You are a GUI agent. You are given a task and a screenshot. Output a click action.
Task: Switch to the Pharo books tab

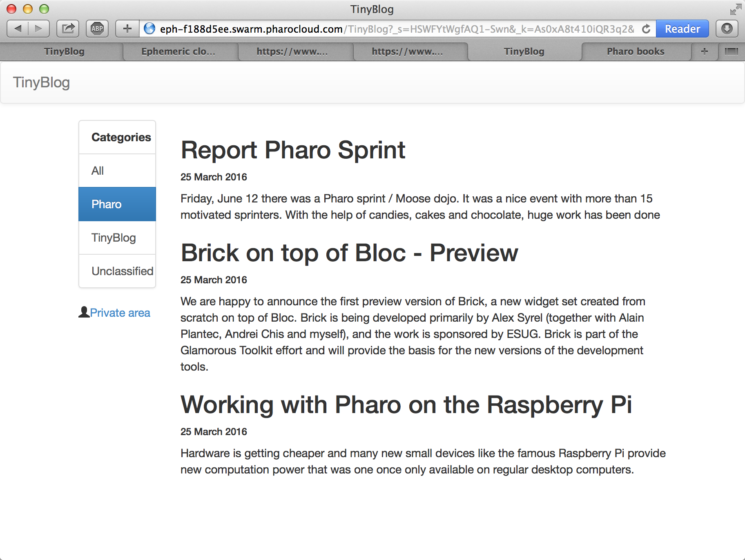coord(636,51)
